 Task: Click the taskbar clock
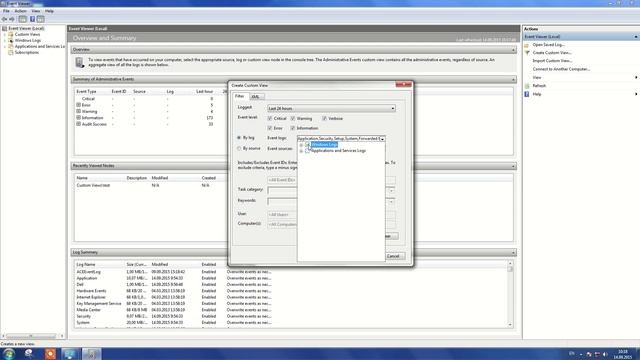tap(623, 354)
